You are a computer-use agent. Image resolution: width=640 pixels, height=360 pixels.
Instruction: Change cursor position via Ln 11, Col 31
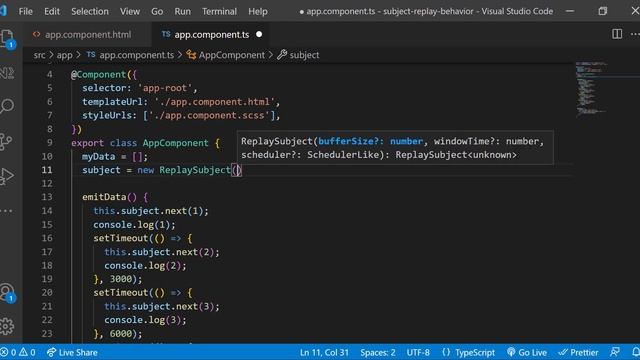324,352
